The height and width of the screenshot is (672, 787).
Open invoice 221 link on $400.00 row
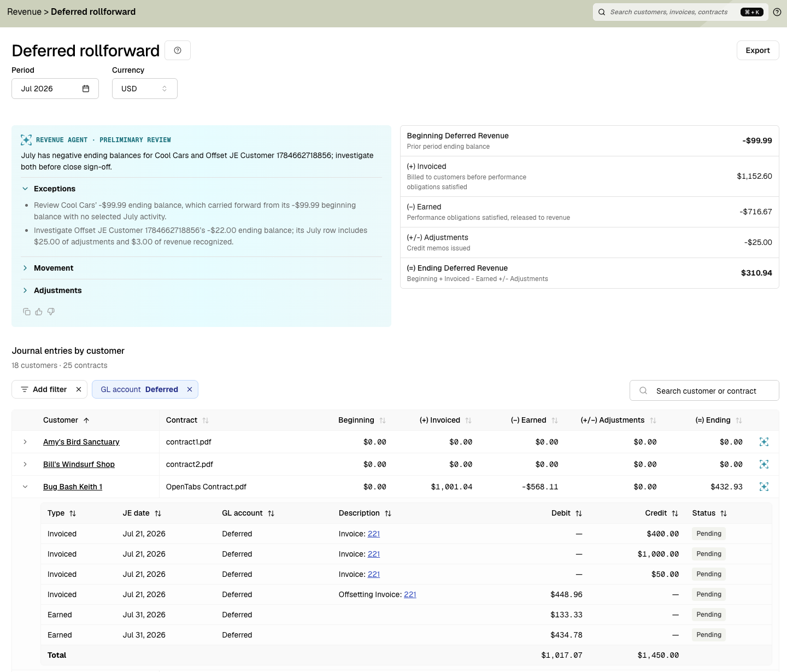click(x=374, y=534)
